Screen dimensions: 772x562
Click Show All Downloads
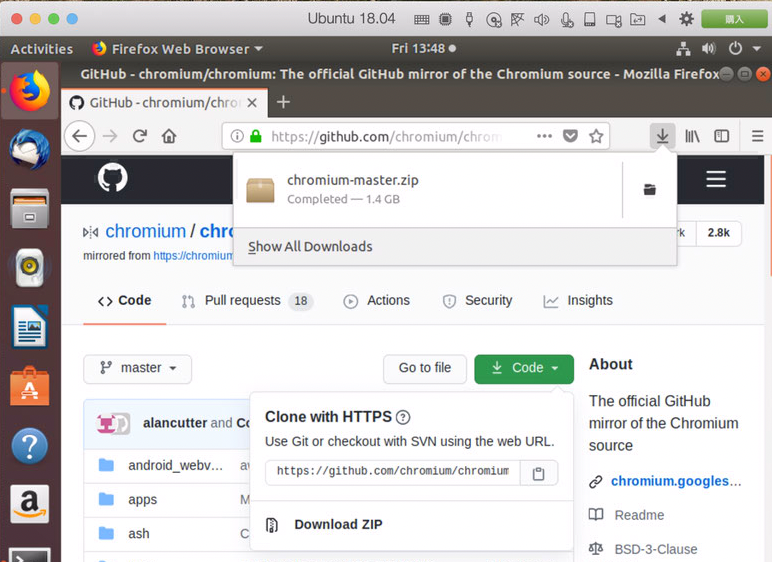tap(310, 247)
